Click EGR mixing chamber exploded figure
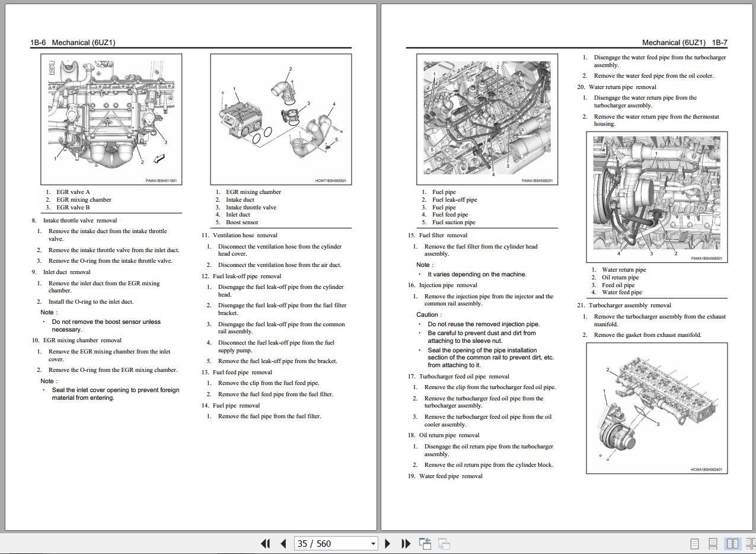 [281, 119]
